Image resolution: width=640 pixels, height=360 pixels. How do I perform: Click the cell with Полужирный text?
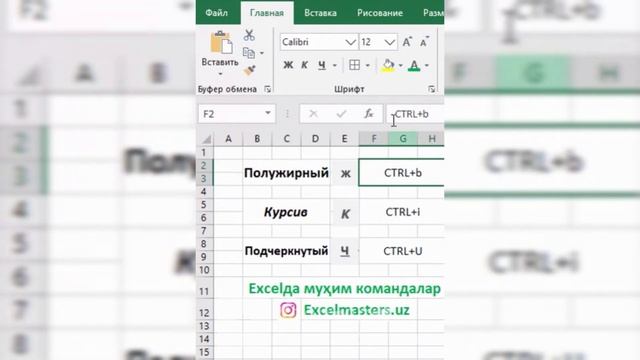[286, 173]
